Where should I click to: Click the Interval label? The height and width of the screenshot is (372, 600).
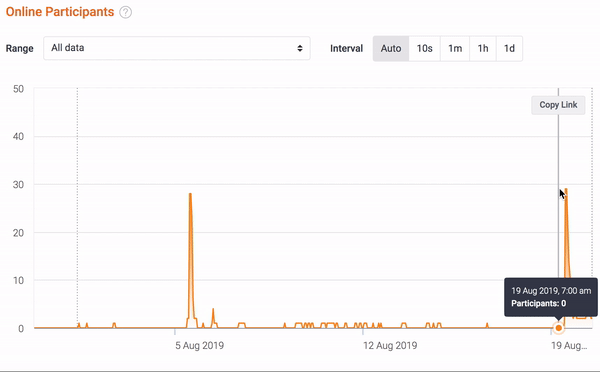[346, 49]
